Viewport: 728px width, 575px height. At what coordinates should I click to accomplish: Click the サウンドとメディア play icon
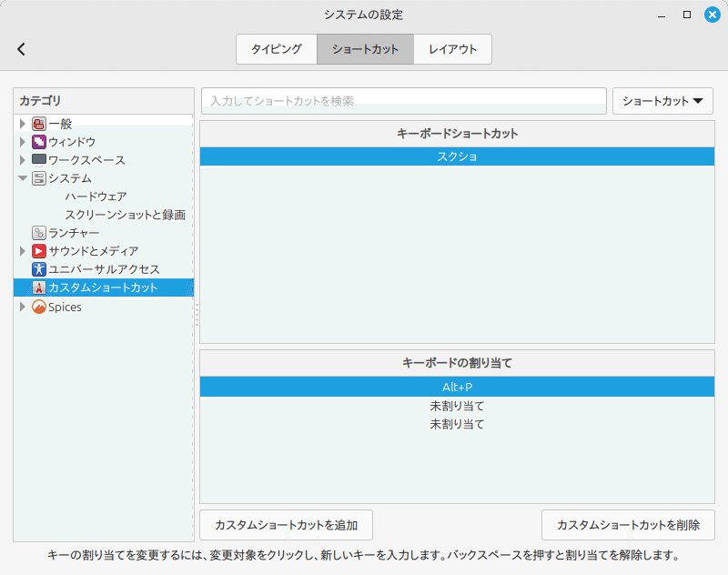coord(39,251)
